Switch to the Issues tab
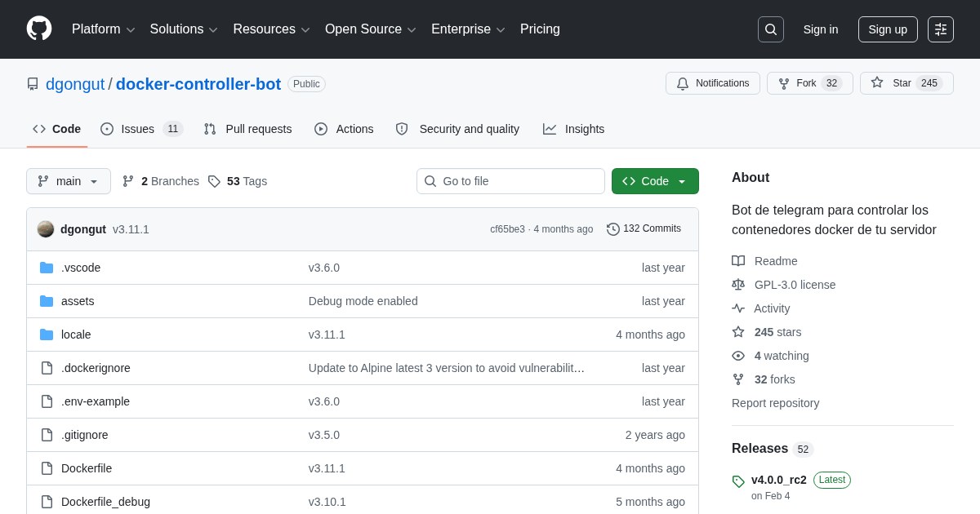This screenshot has width=980, height=514. [141, 129]
